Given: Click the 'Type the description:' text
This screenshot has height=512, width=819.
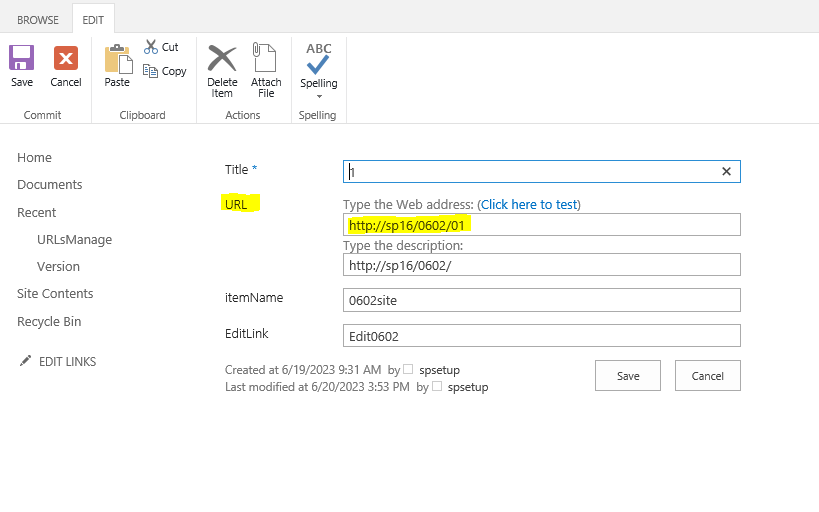Looking at the screenshot, I should click(403, 245).
